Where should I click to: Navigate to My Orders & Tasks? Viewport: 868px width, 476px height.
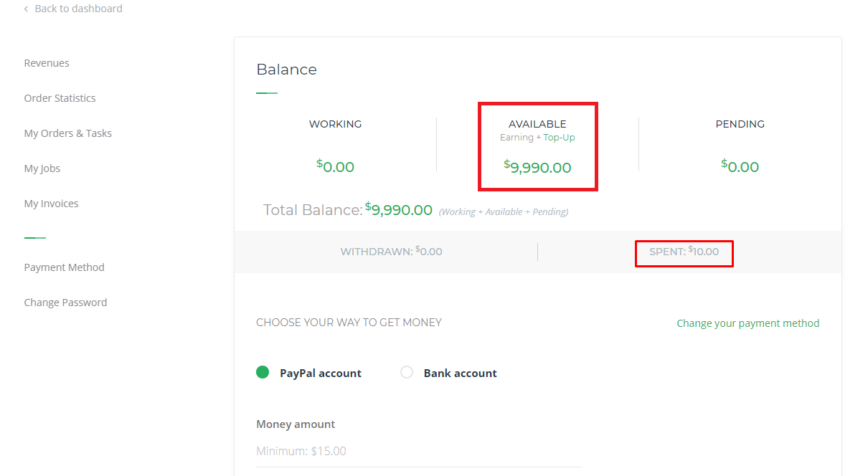[68, 133]
